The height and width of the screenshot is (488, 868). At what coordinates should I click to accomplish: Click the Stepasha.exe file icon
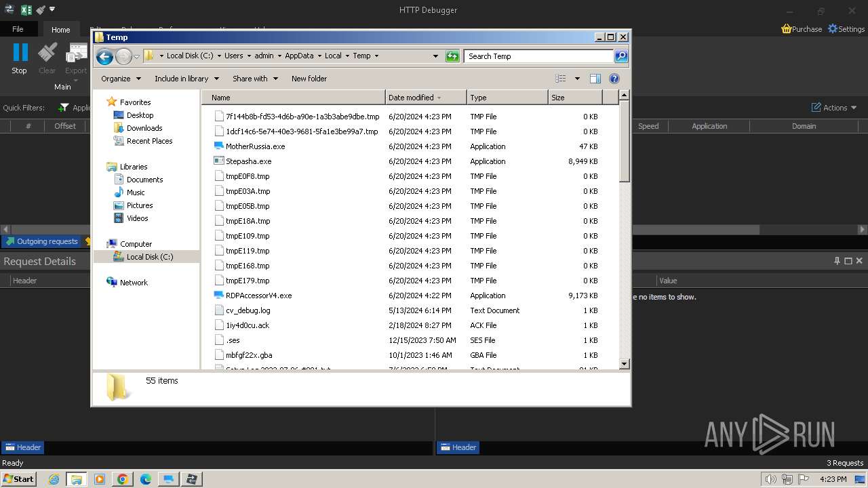pyautogui.click(x=218, y=161)
